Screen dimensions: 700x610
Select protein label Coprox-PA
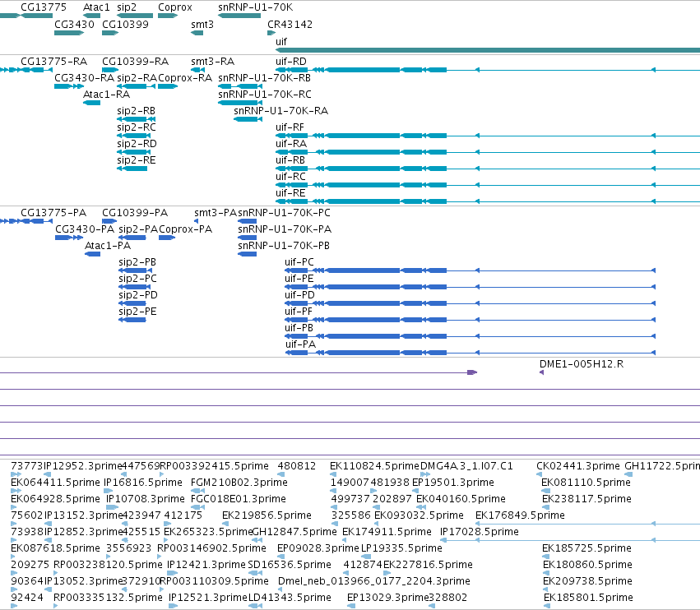tap(186, 229)
